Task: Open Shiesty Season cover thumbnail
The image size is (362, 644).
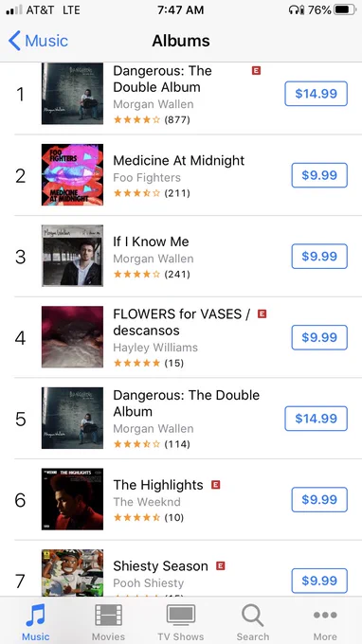Action: pos(72,573)
